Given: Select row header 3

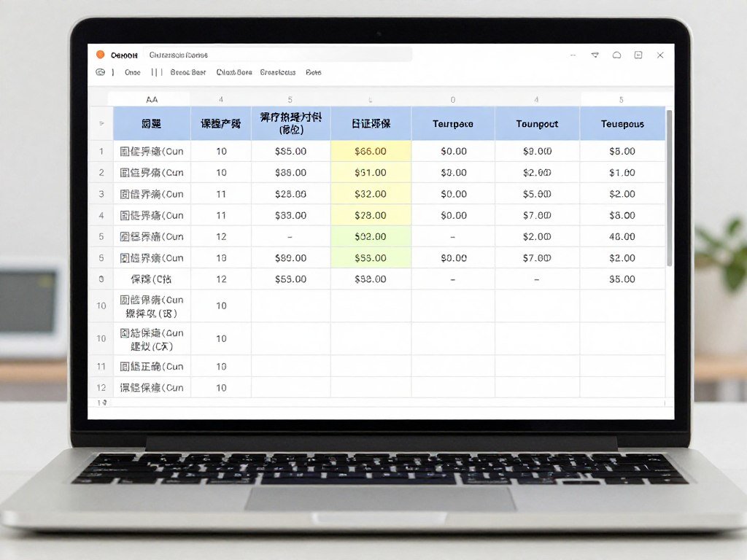Looking at the screenshot, I should click(101, 194).
